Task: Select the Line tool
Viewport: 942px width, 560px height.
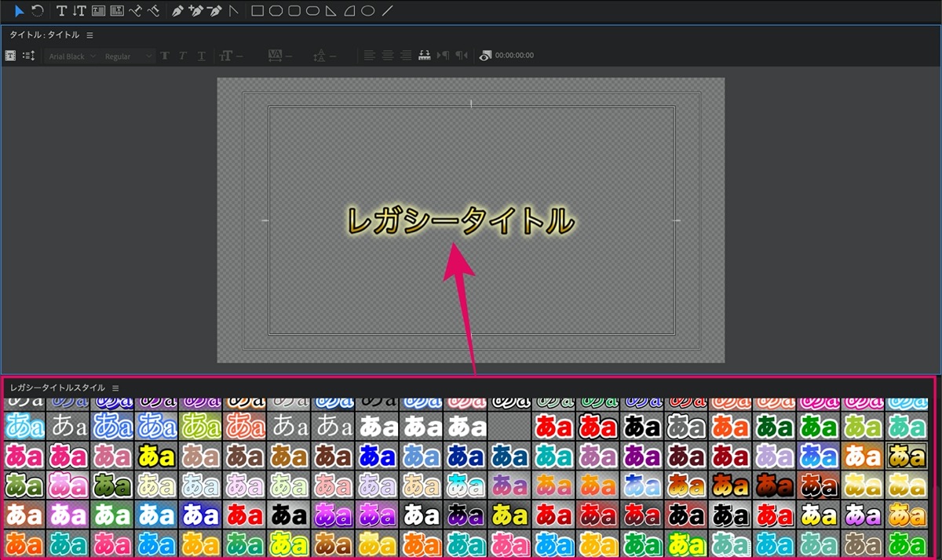Action: pyautogui.click(x=387, y=11)
